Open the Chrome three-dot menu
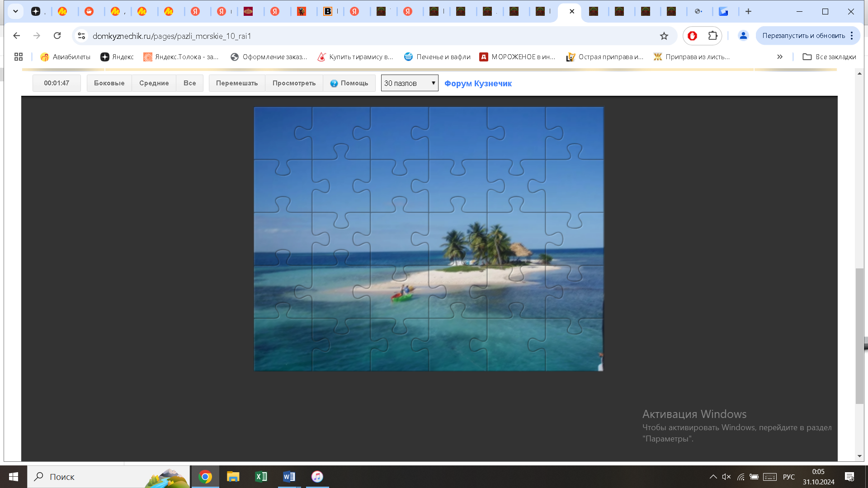Viewport: 868px width, 488px height. (852, 36)
